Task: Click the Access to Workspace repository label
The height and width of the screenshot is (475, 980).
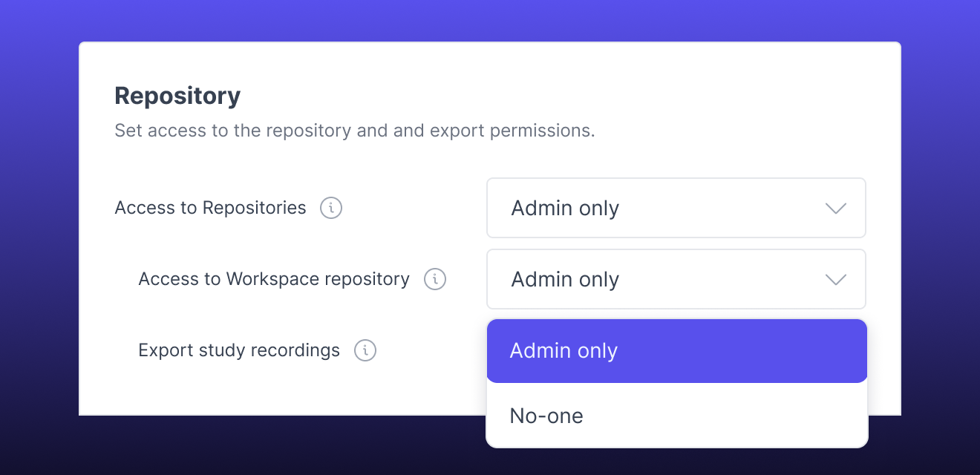Action: click(x=274, y=279)
